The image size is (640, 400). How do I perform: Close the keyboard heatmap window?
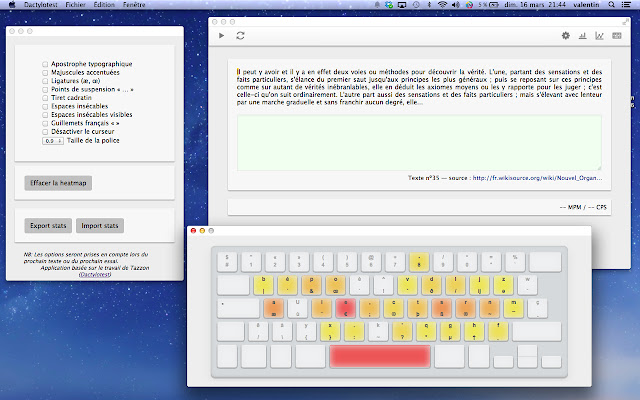point(193,231)
